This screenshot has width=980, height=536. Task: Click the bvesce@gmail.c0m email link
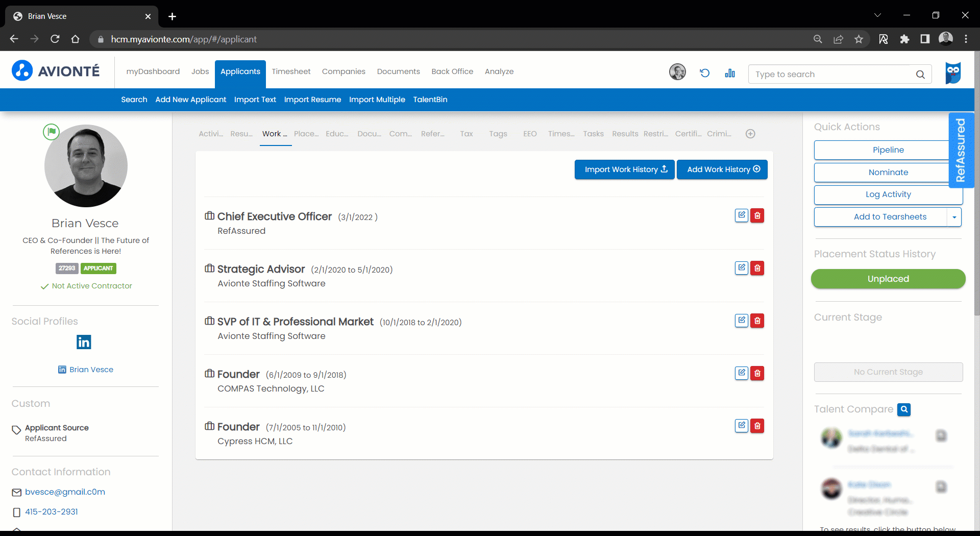coord(65,492)
